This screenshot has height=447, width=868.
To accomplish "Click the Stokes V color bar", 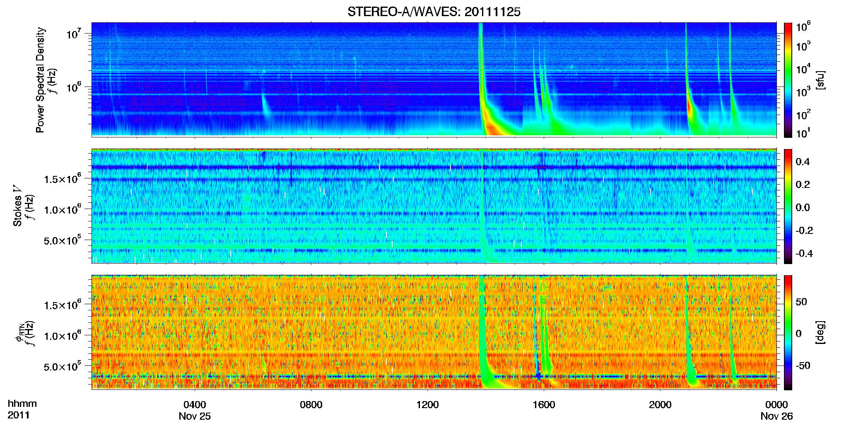I will [x=788, y=206].
